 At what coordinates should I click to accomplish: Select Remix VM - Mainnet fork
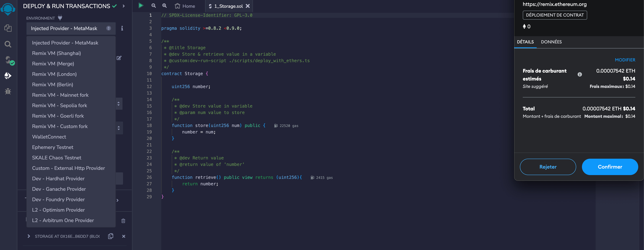click(71, 95)
